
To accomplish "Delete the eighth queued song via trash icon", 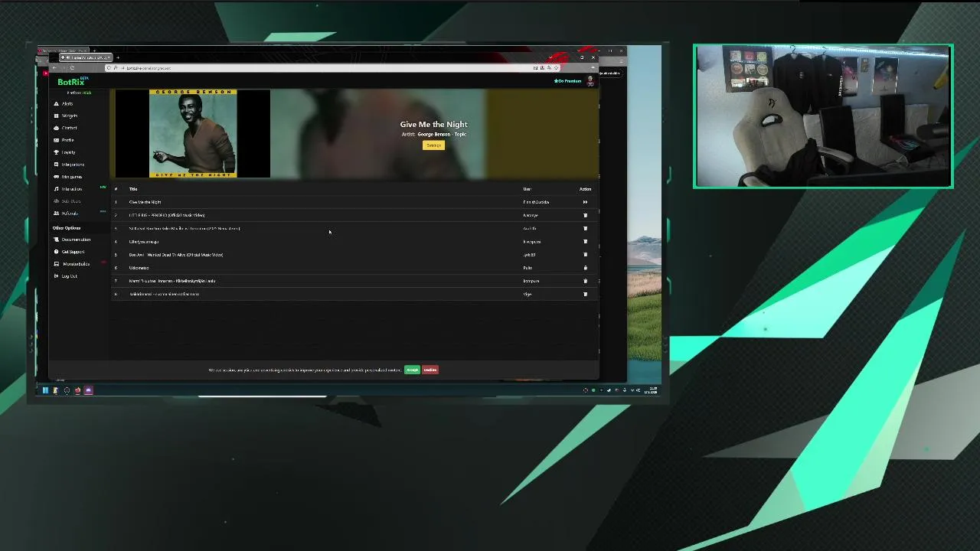I will pyautogui.click(x=585, y=294).
